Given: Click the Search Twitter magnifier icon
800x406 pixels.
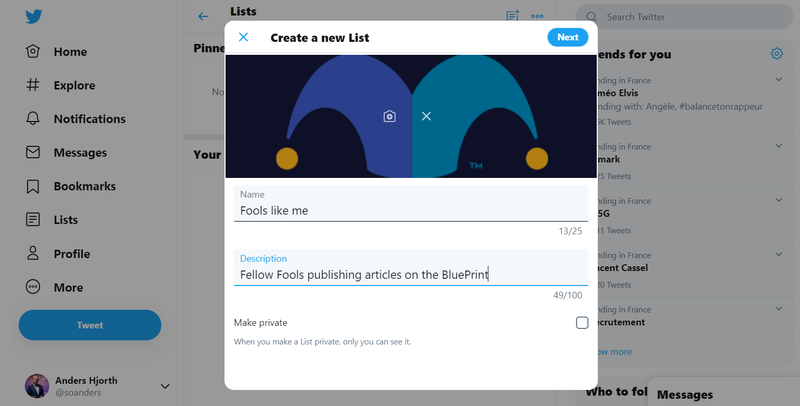Looking at the screenshot, I should [x=591, y=17].
